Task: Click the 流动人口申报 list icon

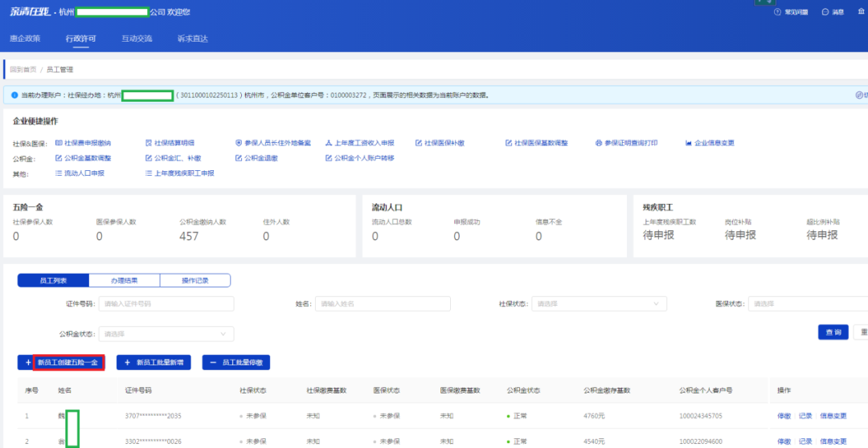Action: pyautogui.click(x=59, y=173)
